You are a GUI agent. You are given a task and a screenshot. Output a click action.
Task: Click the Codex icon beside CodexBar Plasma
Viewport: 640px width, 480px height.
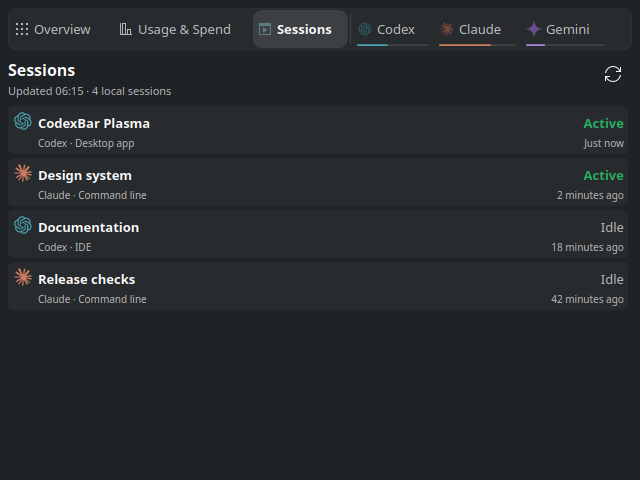[x=23, y=121]
